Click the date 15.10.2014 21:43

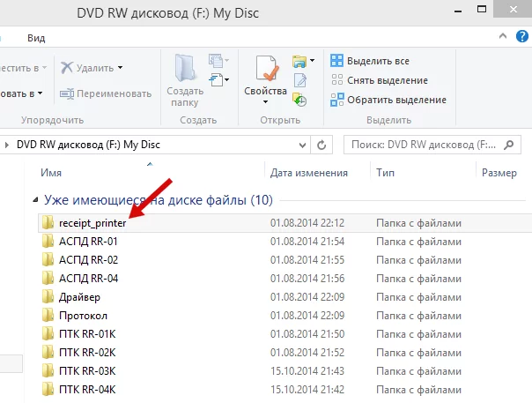click(x=307, y=370)
